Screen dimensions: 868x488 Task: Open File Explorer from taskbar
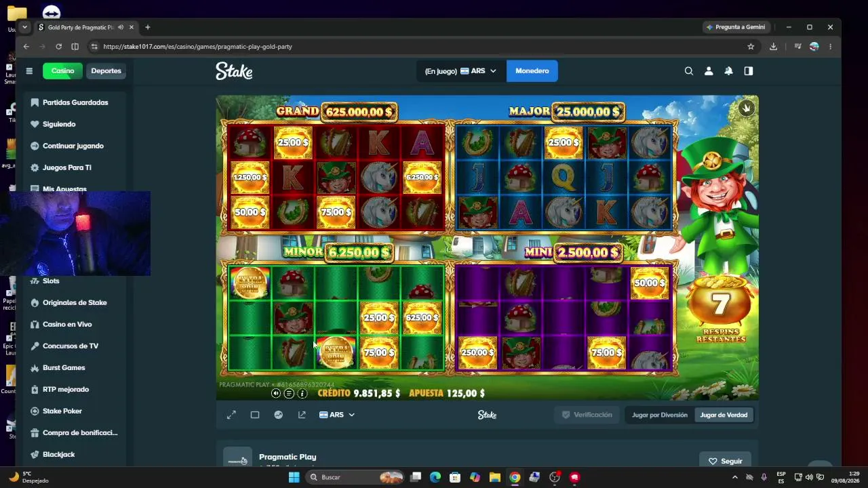point(494,477)
